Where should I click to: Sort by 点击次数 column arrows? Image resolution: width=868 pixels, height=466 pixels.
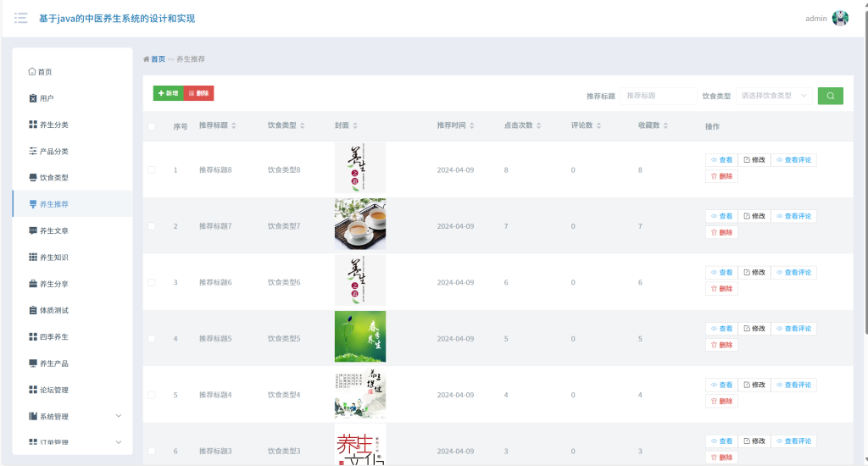coord(538,125)
